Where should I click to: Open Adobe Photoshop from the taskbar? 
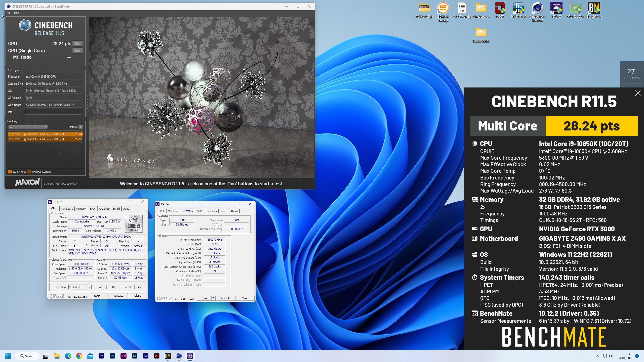pyautogui.click(x=112, y=356)
